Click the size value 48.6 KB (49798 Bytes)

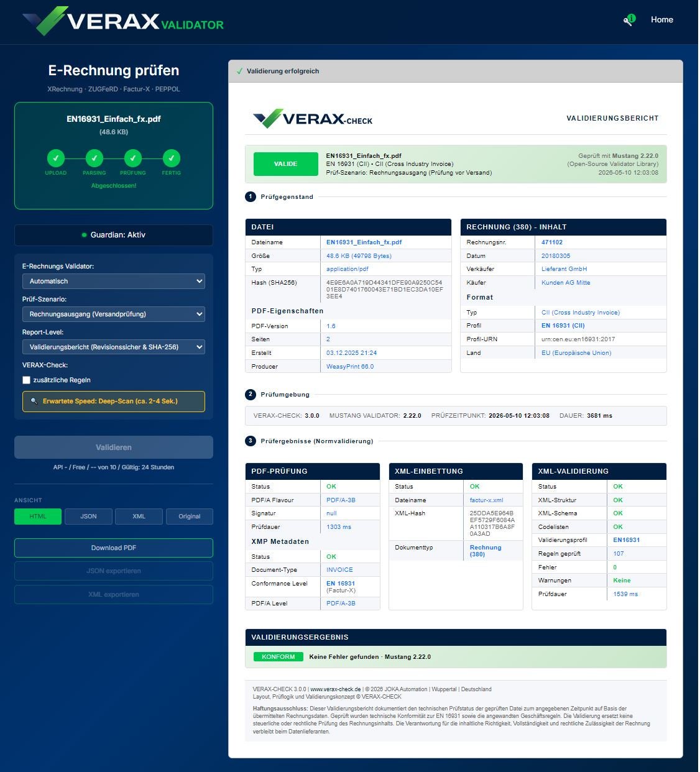click(359, 256)
